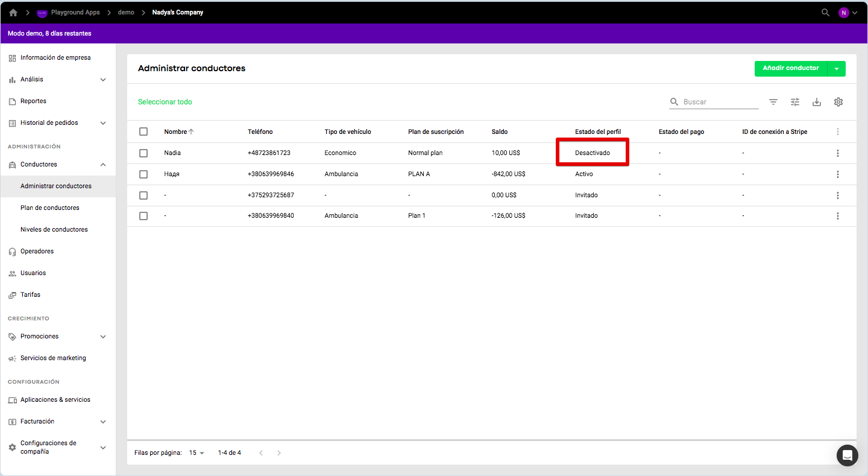Go to next page arrow

point(279,452)
